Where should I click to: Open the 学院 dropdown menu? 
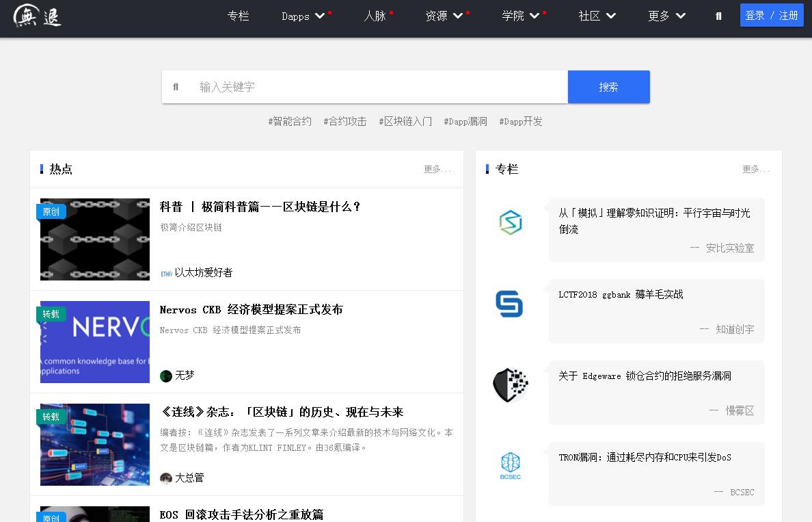520,16
